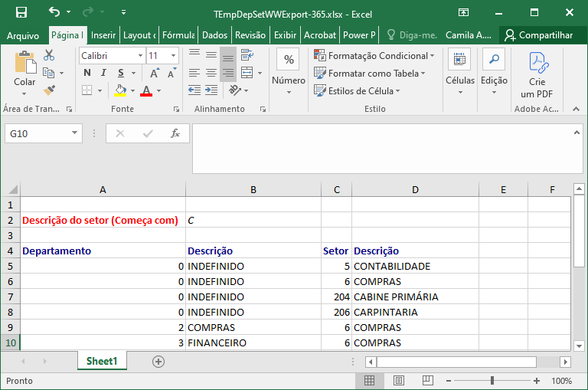Viewport: 588px width, 390px height.
Task: Decrease font size with small A
Action: pyautogui.click(x=171, y=73)
